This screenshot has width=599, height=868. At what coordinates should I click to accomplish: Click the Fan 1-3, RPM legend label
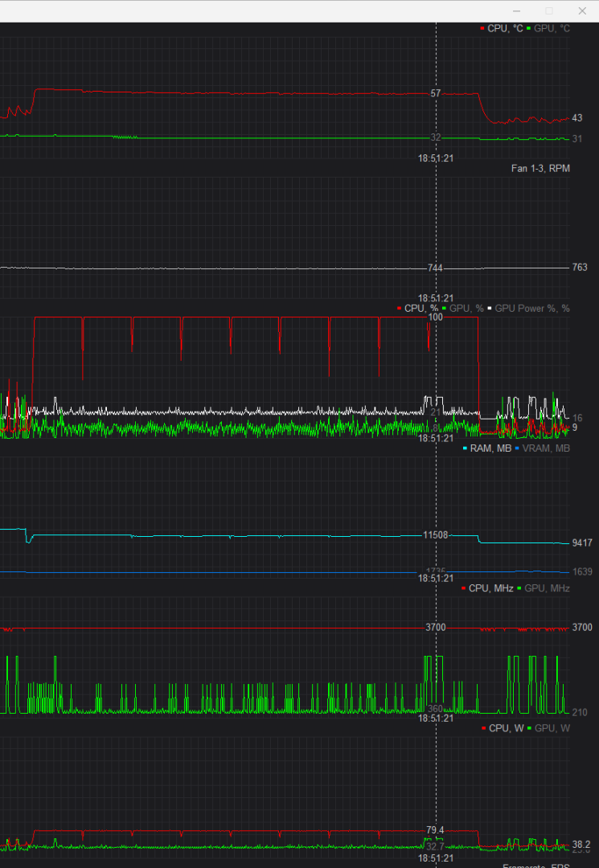(x=540, y=168)
